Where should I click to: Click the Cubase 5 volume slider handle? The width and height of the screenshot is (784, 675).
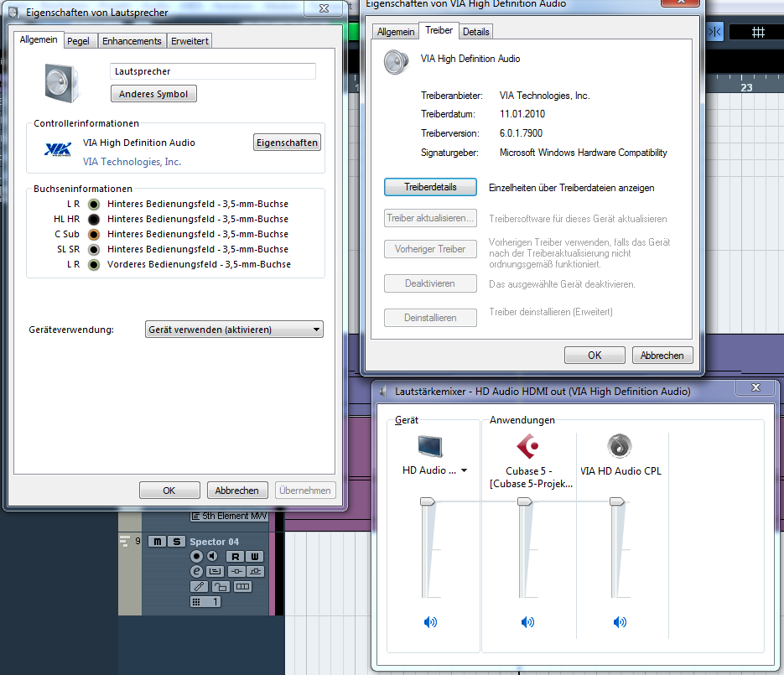(525, 501)
